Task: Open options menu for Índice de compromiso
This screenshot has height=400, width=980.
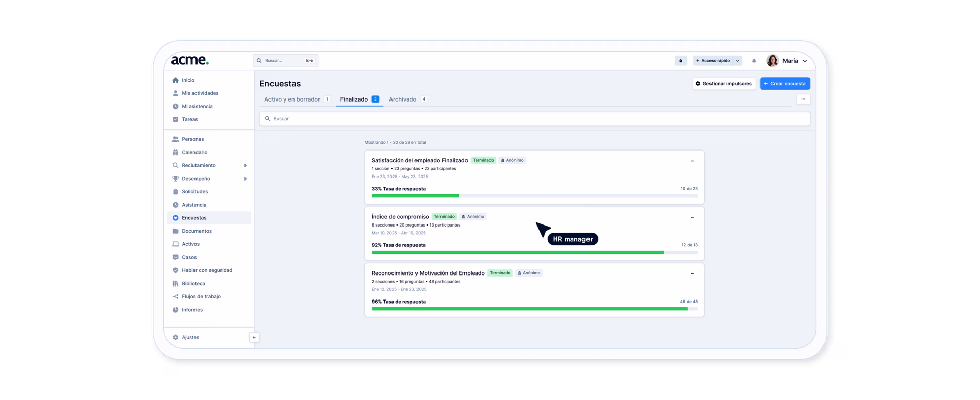Action: click(x=692, y=217)
